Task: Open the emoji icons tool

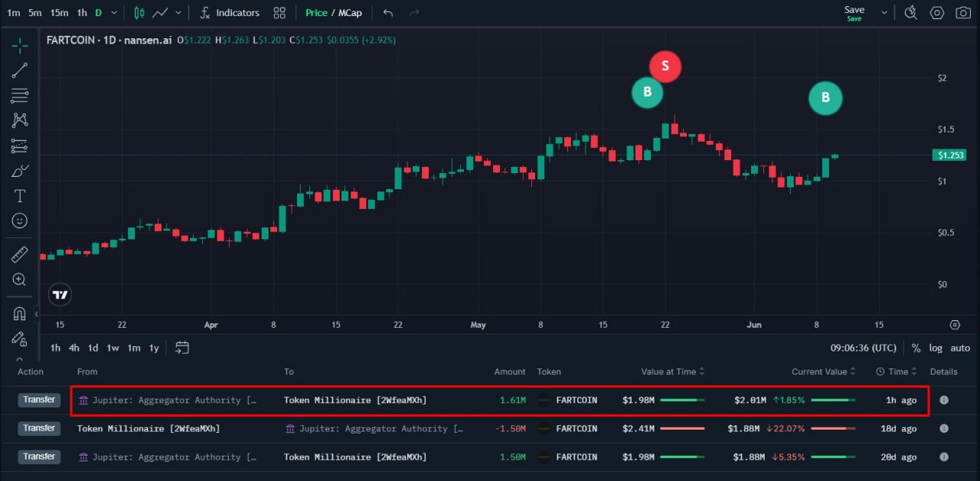Action: [x=20, y=221]
